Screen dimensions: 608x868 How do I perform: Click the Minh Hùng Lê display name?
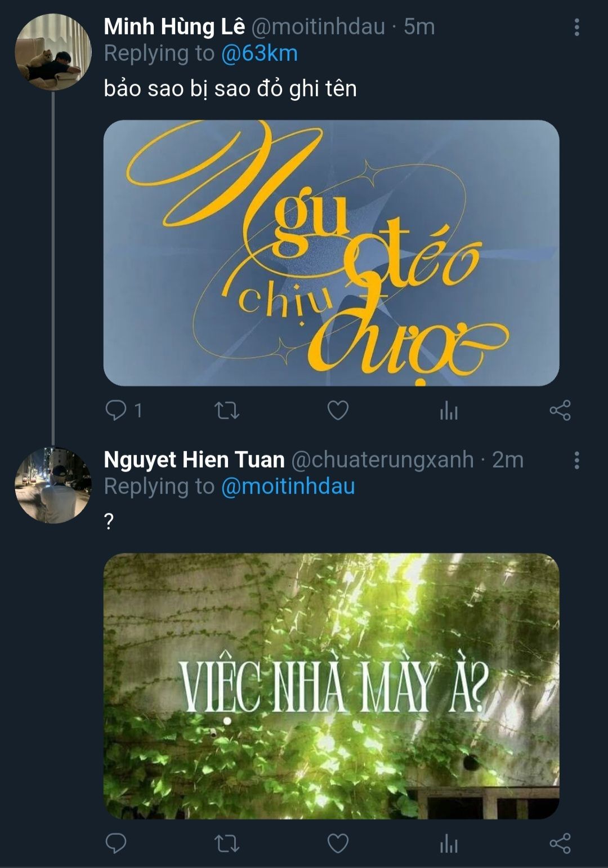tap(175, 26)
